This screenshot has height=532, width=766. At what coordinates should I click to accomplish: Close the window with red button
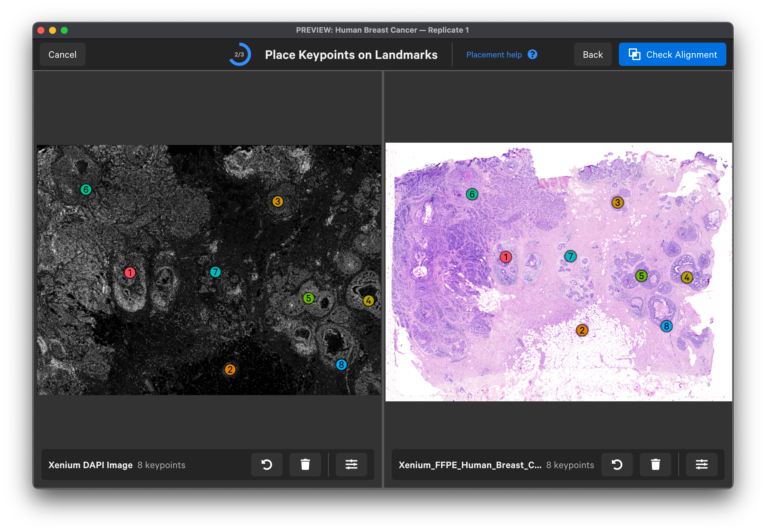coord(41,30)
